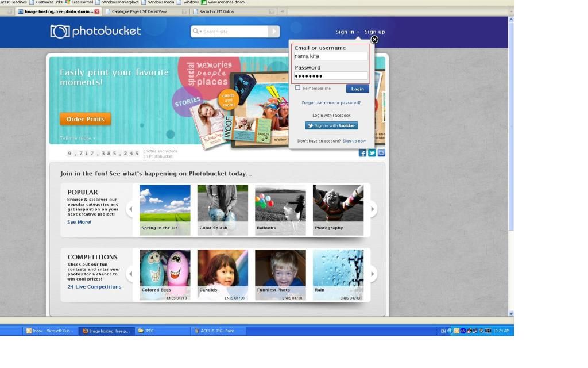
Task: Click Sign in with Twitter button
Action: click(x=331, y=125)
